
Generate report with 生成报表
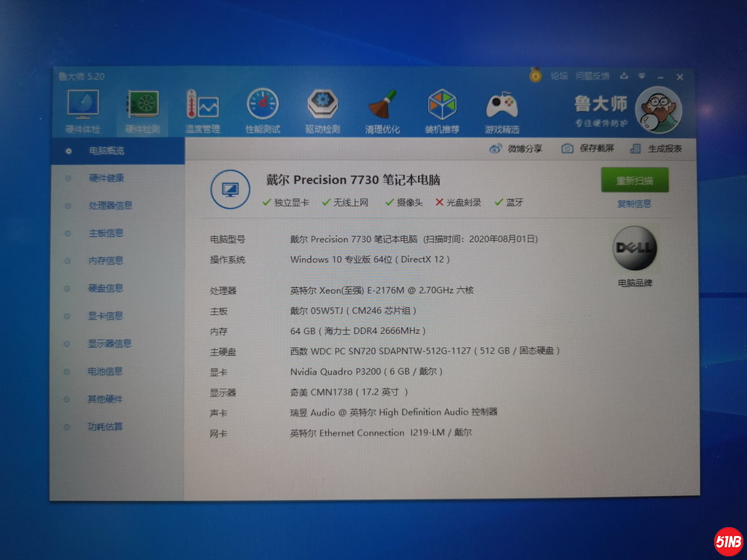(657, 149)
